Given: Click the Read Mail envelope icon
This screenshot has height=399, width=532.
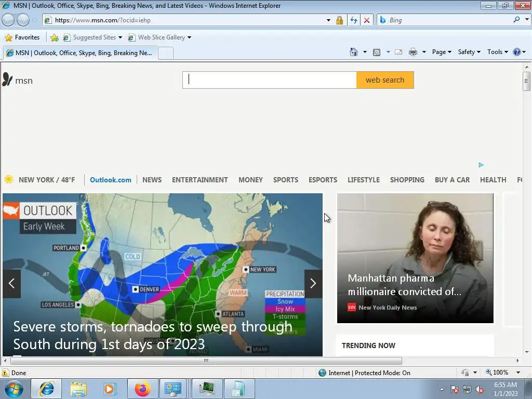Looking at the screenshot, I should (x=398, y=52).
